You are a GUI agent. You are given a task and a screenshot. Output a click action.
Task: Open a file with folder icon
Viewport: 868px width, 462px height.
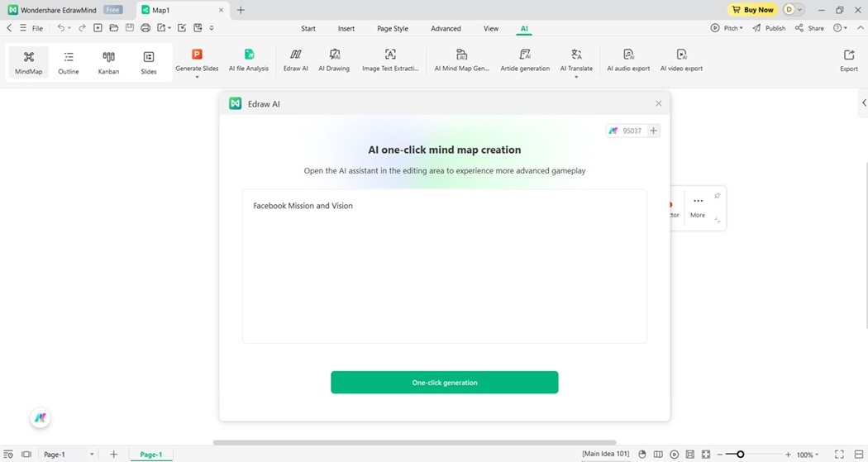113,27
